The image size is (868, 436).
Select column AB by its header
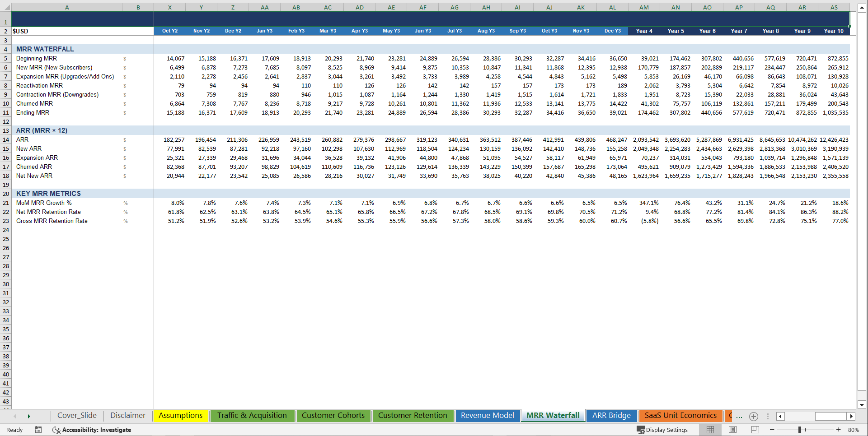pyautogui.click(x=296, y=7)
